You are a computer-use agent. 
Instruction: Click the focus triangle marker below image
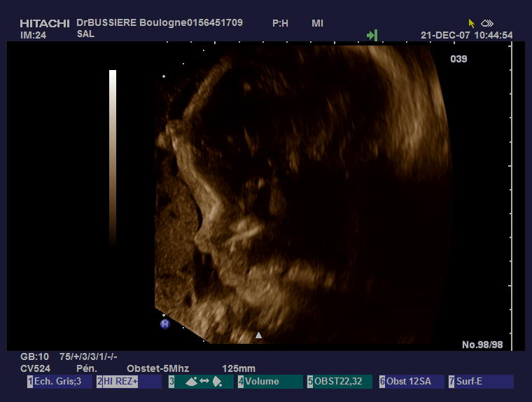[258, 335]
